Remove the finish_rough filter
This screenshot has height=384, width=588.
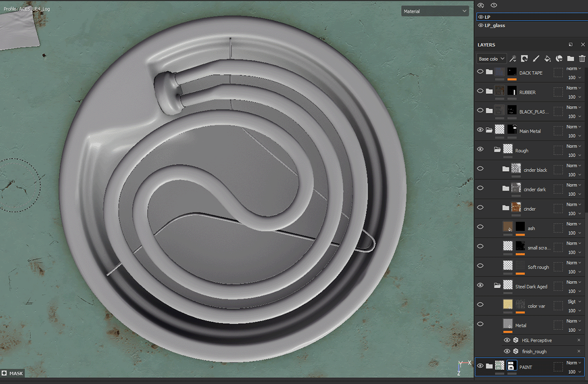pyautogui.click(x=579, y=352)
